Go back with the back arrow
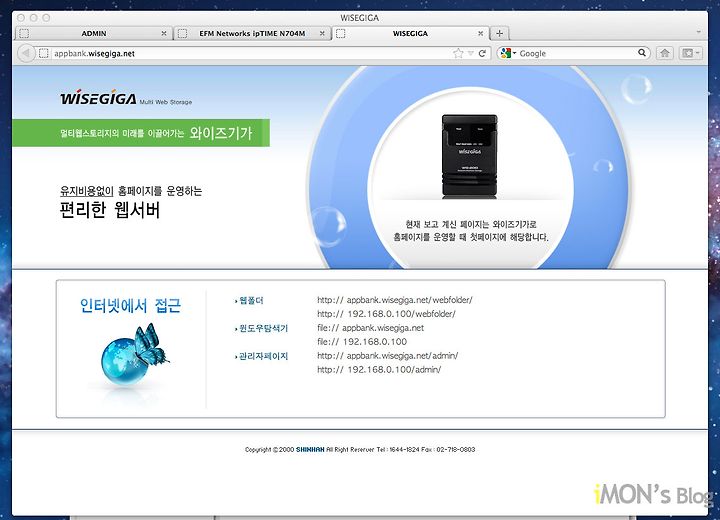 [x=26, y=53]
